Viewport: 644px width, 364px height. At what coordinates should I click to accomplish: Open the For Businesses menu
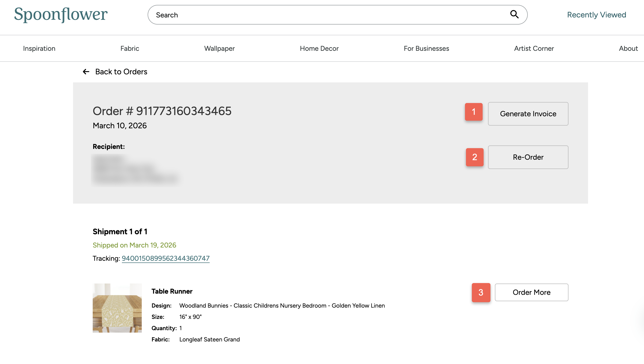tap(426, 49)
